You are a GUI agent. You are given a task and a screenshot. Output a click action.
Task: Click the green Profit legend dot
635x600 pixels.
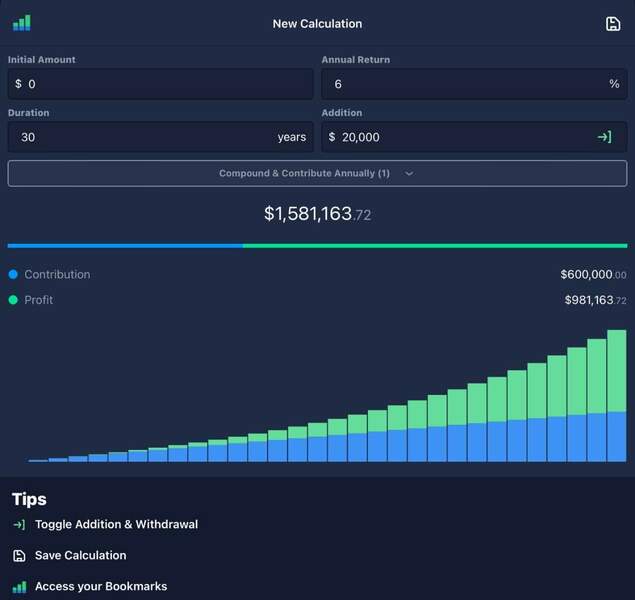coord(13,300)
